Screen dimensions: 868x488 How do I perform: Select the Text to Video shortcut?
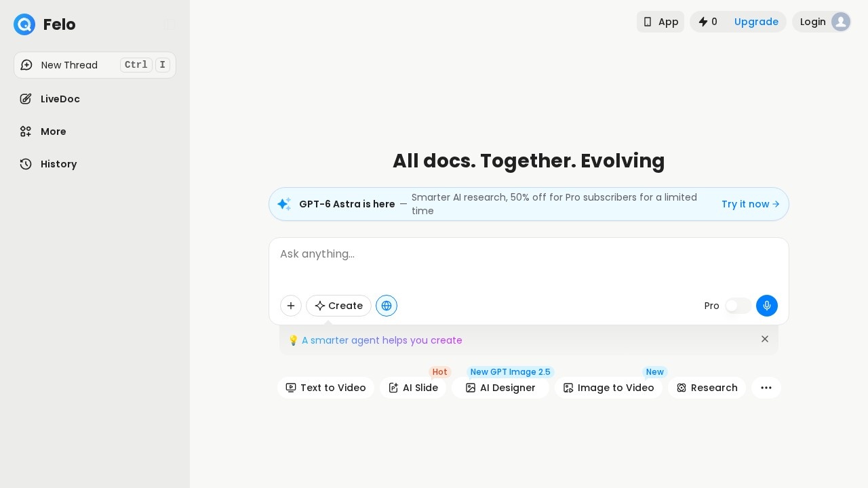325,388
